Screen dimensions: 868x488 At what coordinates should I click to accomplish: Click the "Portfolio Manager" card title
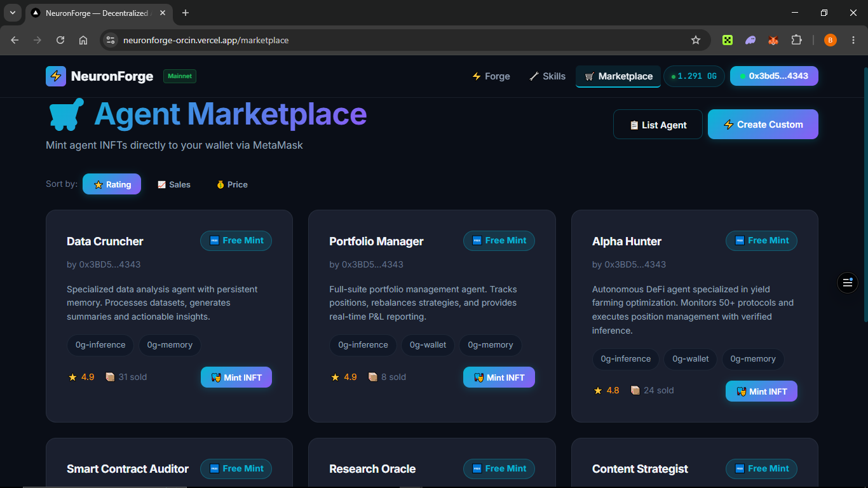coord(376,241)
